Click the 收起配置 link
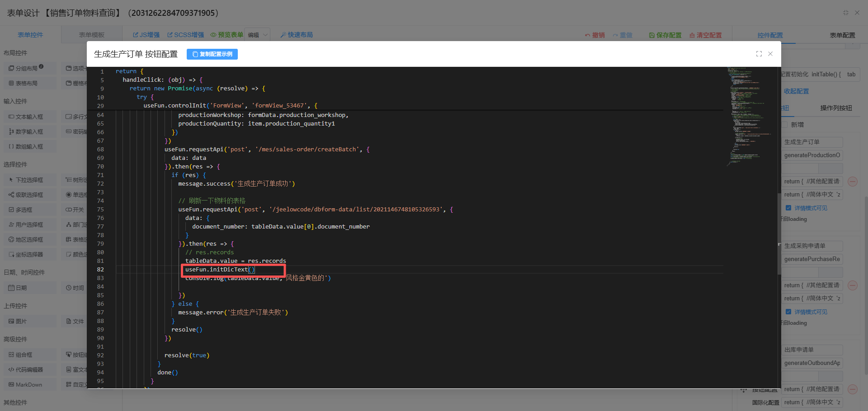The image size is (868, 411). tap(796, 91)
